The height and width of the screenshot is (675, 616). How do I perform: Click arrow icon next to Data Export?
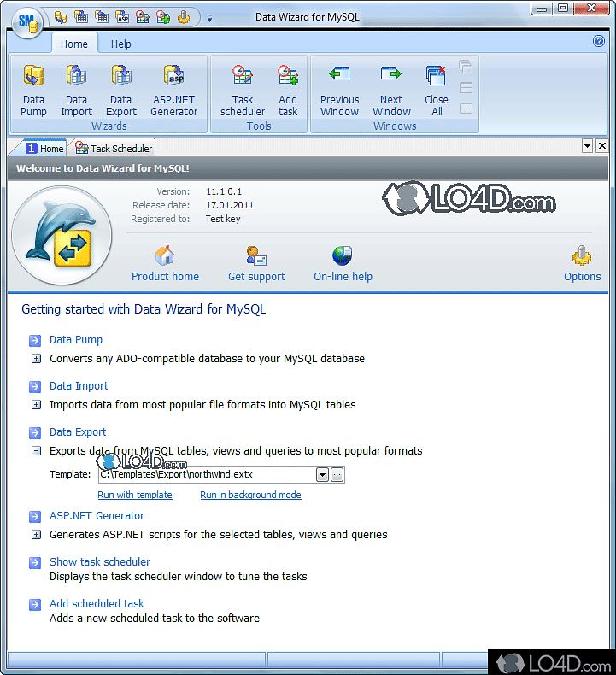coord(35,432)
